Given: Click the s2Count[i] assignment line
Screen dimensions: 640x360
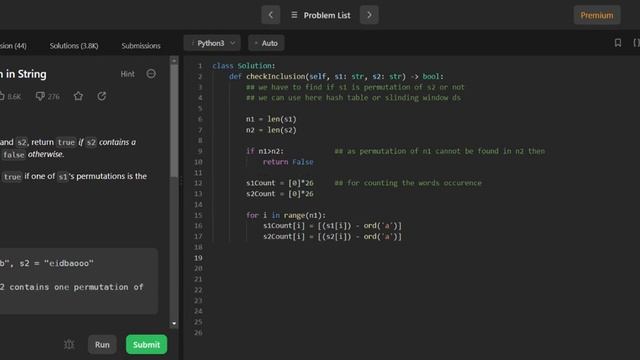Looking at the screenshot, I should pyautogui.click(x=332, y=236).
